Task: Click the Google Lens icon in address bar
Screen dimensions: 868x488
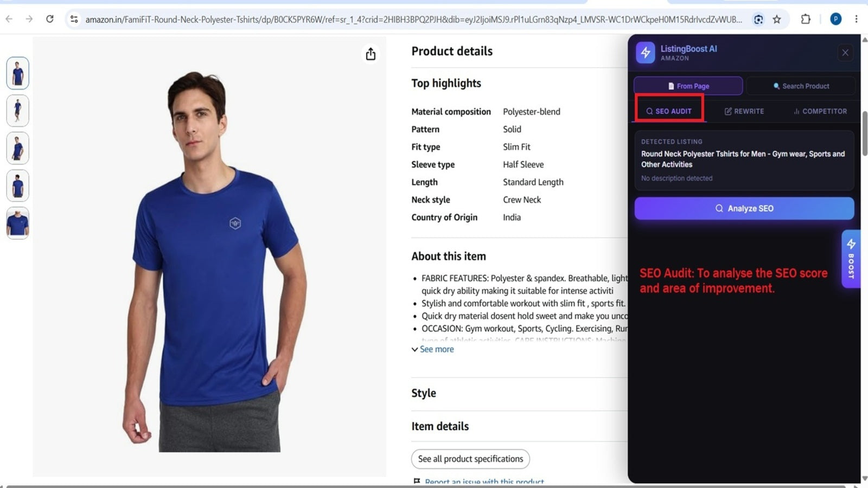Action: (x=758, y=20)
